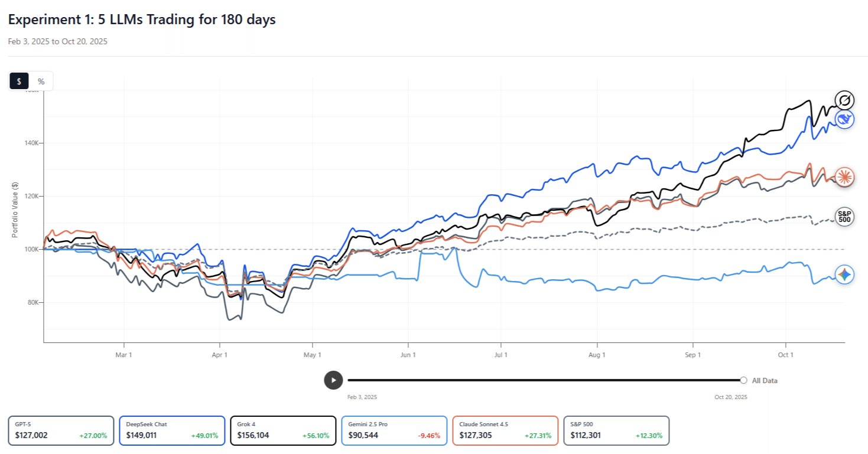Toggle the GPT-5 legend card
Viewport: 868px width, 454px height.
(x=61, y=430)
